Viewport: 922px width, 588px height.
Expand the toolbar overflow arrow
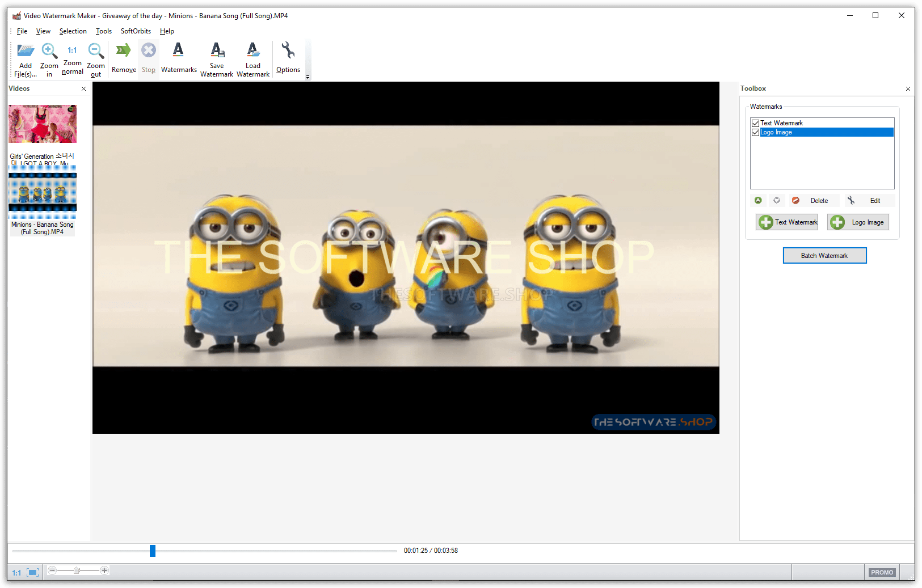coord(308,77)
